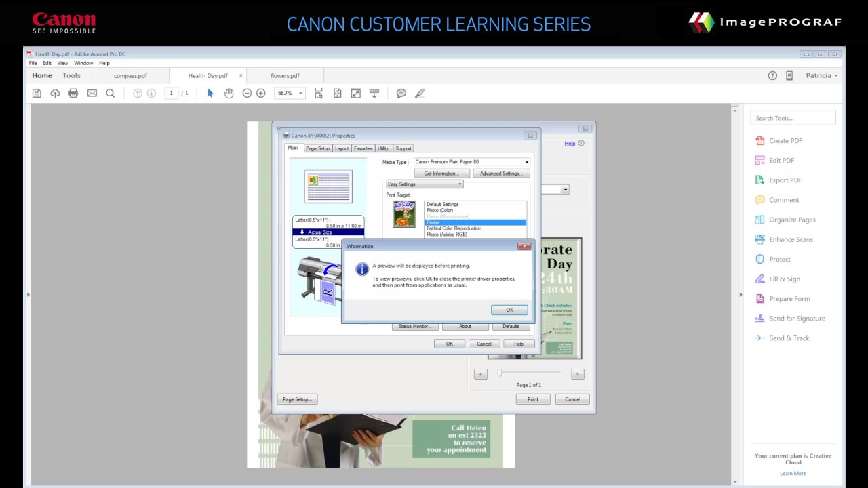This screenshot has height=488, width=868.
Task: Click Print in the Print dialog
Action: pos(533,399)
